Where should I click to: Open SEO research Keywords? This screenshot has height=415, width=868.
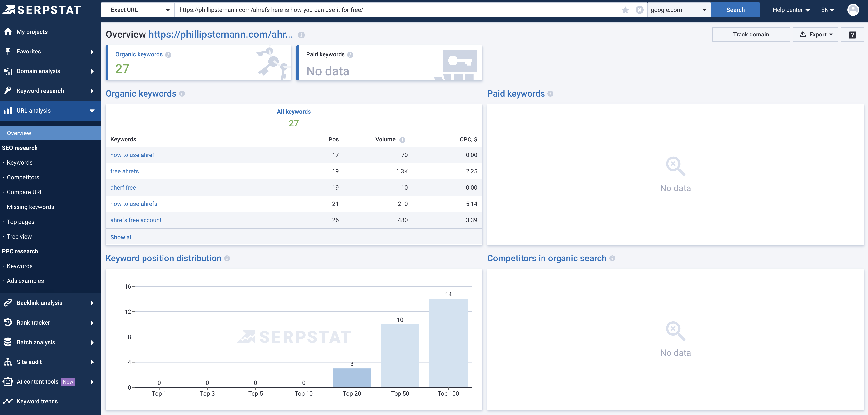19,163
